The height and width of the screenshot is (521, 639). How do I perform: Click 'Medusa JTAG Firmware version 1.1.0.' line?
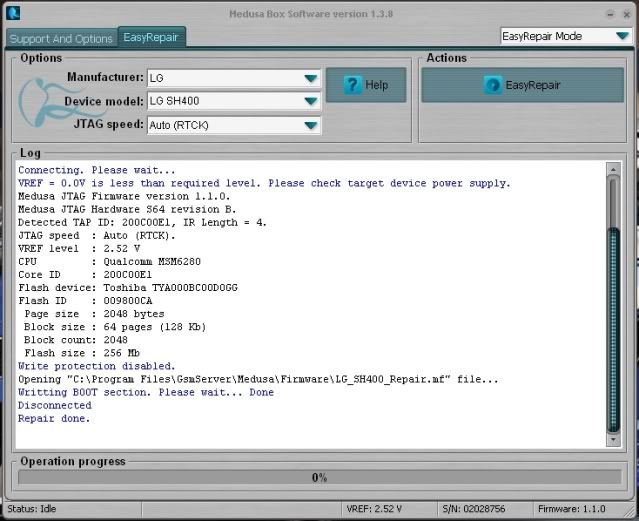124,196
